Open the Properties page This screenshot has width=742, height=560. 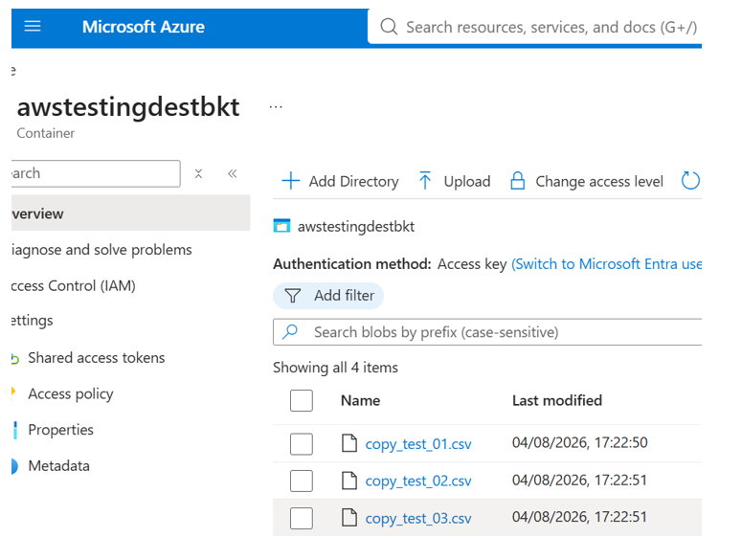60,430
